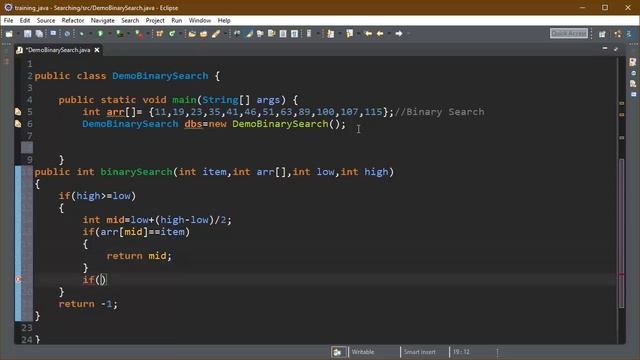Click the Save All toolbar icon
This screenshot has height=360, width=640.
(39, 34)
